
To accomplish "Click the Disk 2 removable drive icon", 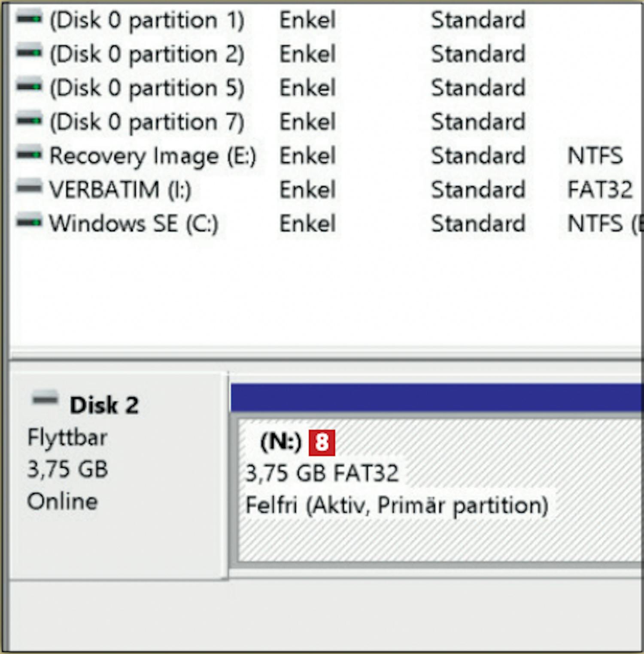I will [x=45, y=399].
